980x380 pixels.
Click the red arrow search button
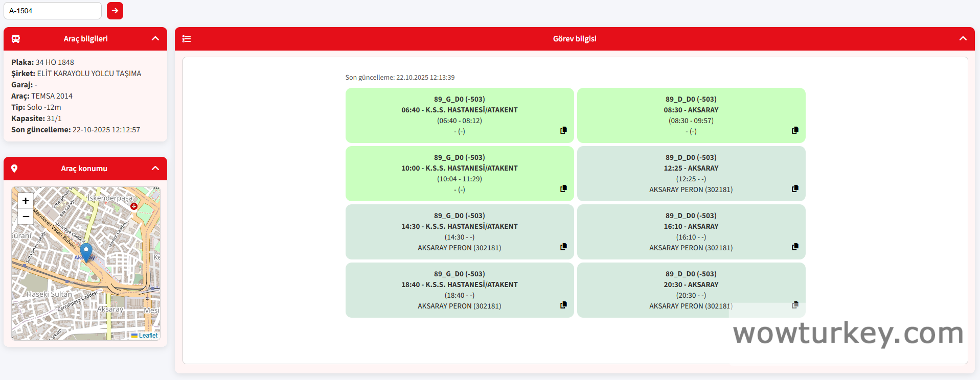coord(115,11)
